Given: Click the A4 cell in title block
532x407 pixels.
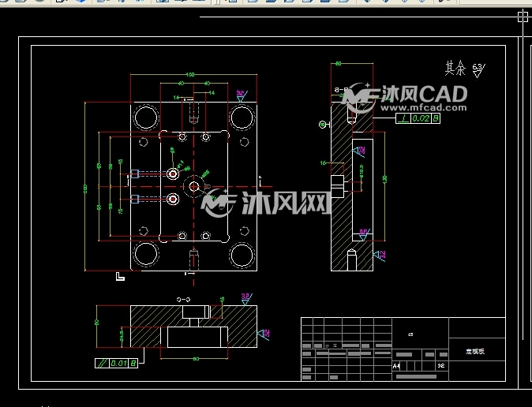Looking at the screenshot, I should [396, 366].
